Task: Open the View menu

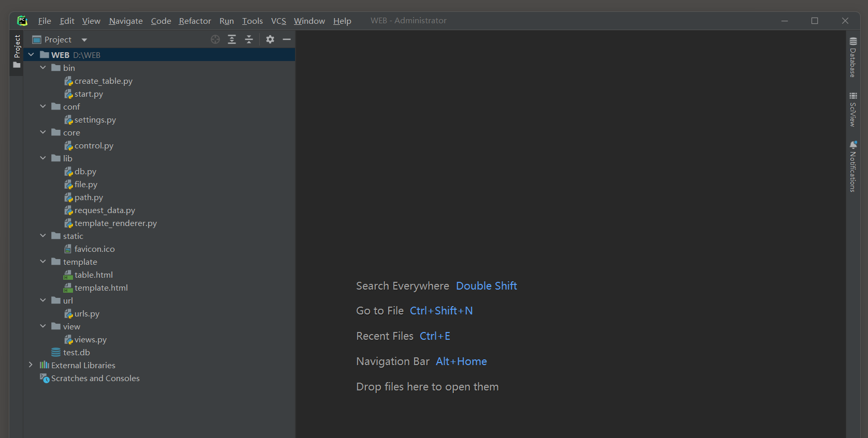Action: (x=91, y=21)
